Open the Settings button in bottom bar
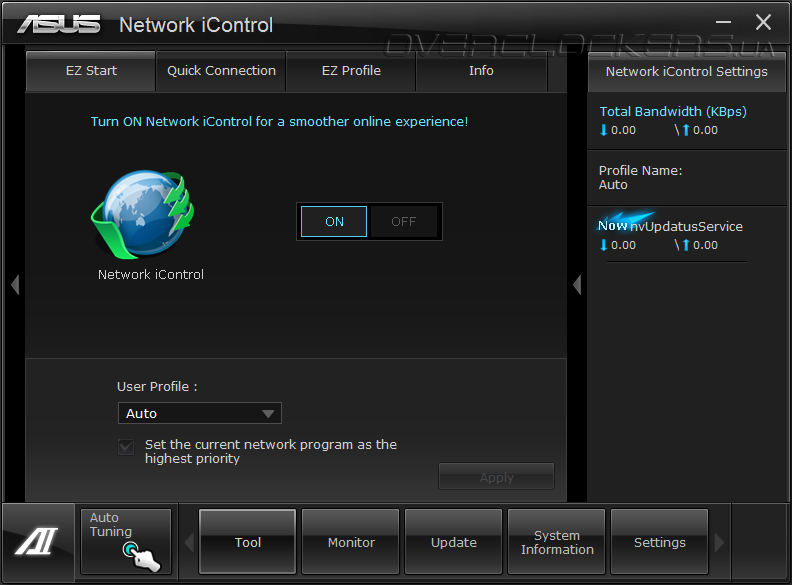 [x=660, y=542]
